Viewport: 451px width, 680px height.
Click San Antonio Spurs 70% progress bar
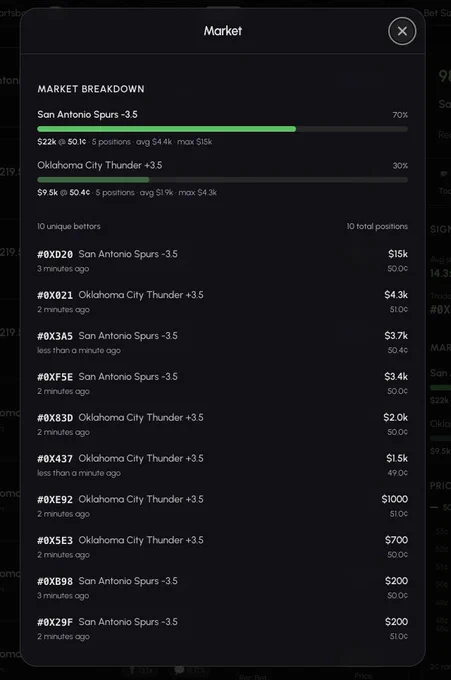coord(222,129)
